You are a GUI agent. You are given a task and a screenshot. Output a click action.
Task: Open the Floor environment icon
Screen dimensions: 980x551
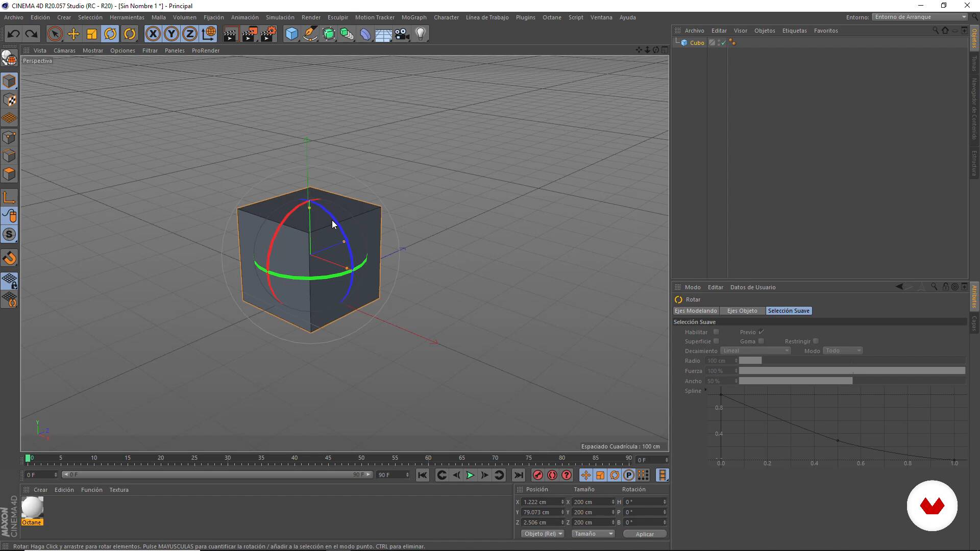383,34
